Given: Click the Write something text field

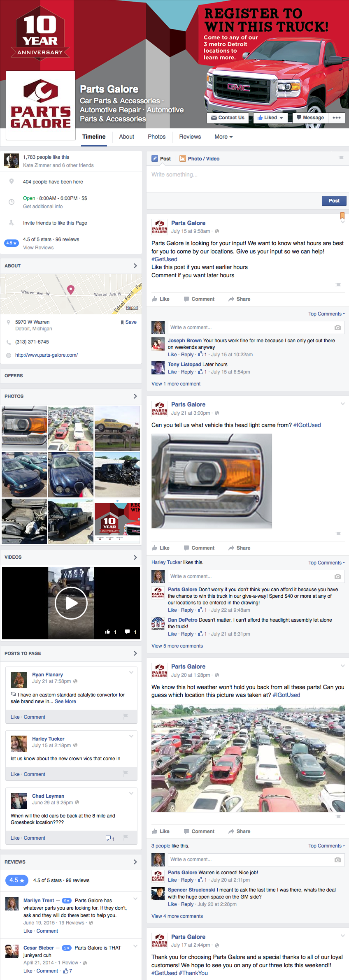Looking at the screenshot, I should point(247,175).
